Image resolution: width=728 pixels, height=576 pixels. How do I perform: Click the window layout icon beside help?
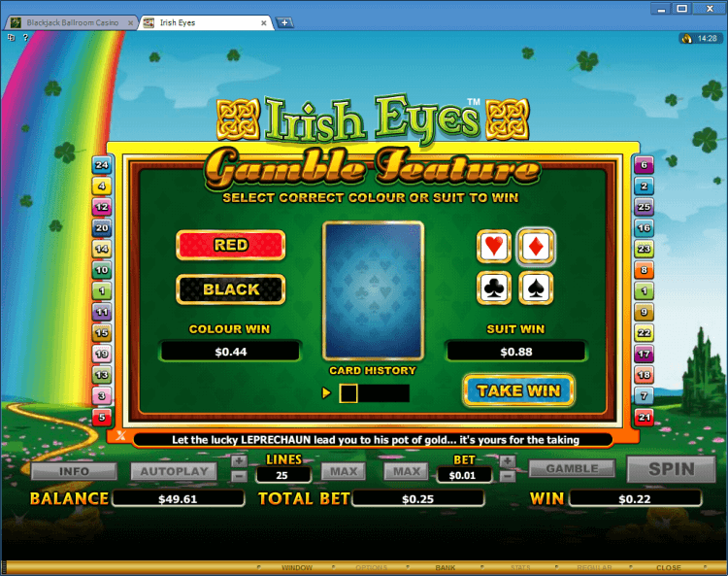tap(11, 37)
